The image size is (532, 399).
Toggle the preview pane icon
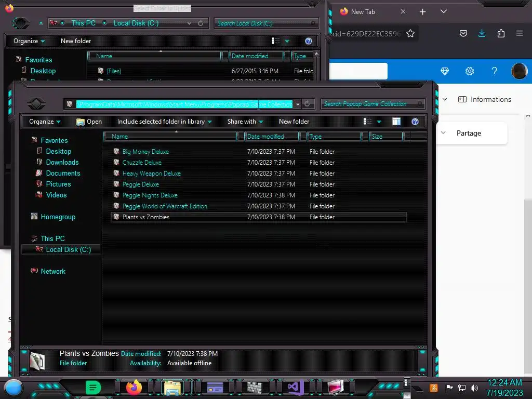(396, 122)
